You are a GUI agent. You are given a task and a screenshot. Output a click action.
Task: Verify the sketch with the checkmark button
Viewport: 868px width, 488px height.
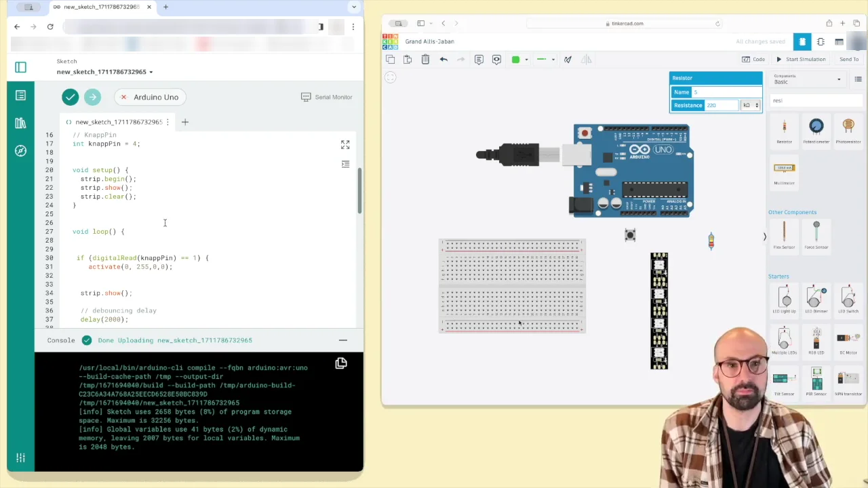tap(71, 97)
